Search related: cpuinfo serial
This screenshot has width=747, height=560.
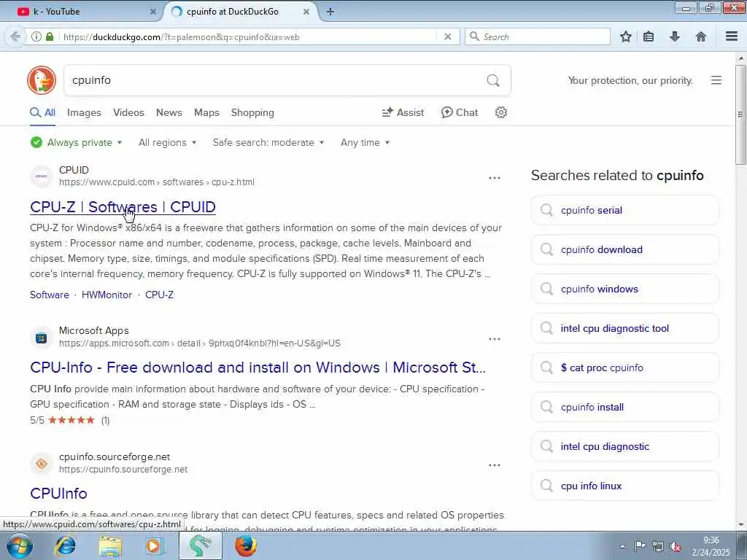tap(624, 210)
